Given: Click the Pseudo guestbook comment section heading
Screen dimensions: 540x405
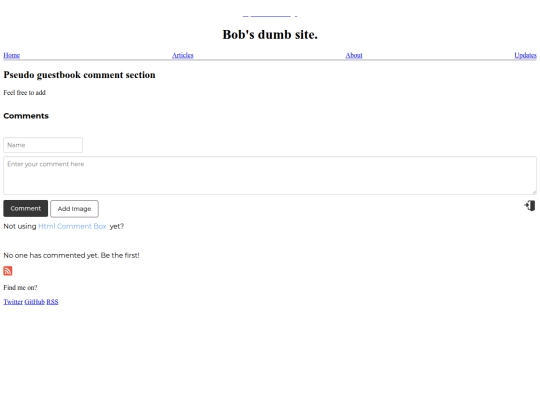Looking at the screenshot, I should click(79, 75).
